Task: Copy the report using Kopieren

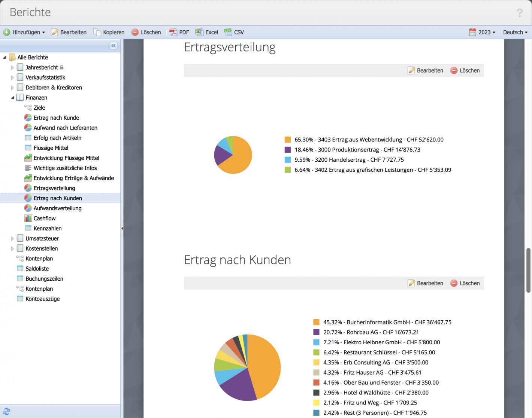Action: point(109,32)
